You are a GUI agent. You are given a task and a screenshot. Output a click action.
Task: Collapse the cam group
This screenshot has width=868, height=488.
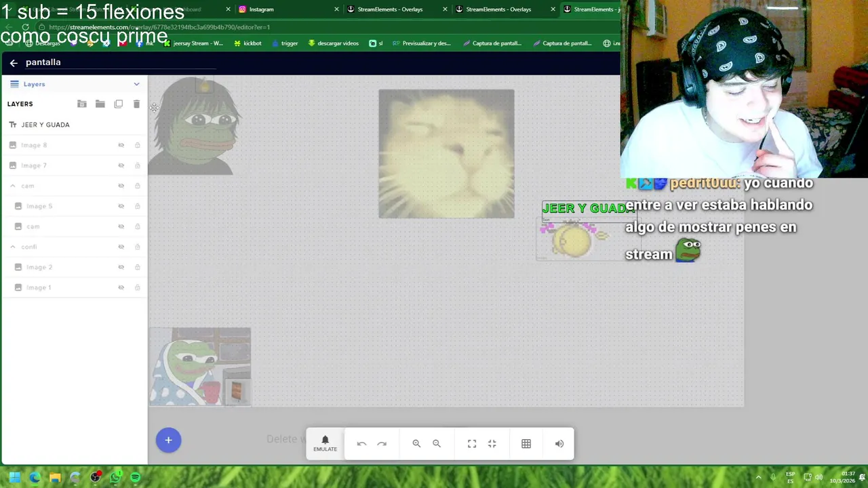pyautogui.click(x=13, y=186)
